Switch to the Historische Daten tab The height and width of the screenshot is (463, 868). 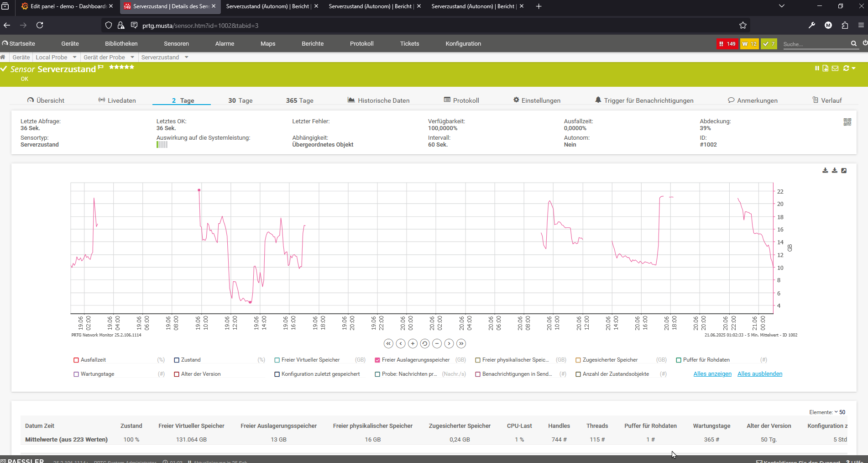pyautogui.click(x=379, y=100)
